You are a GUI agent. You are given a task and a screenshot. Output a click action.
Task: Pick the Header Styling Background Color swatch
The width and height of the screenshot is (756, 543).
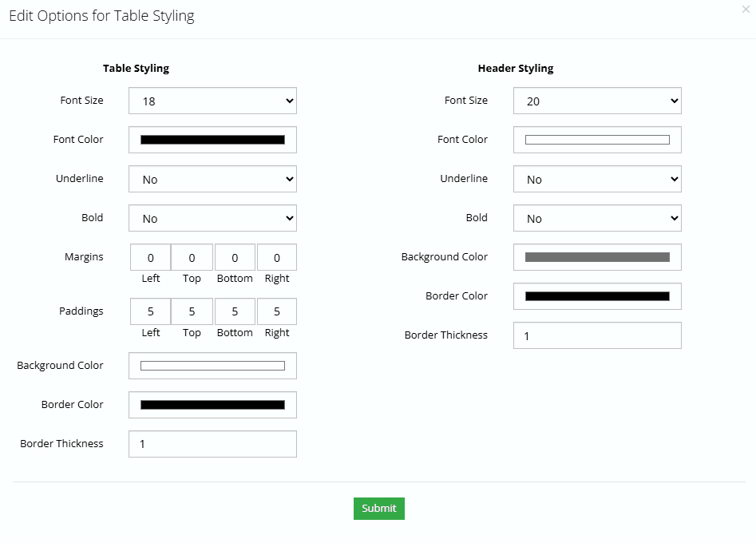[x=597, y=257]
